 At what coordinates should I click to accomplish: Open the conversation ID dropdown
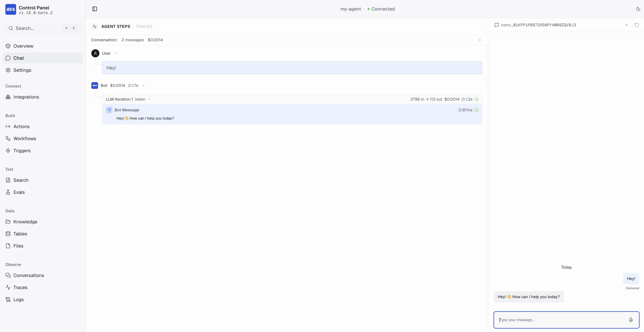[x=627, y=25]
